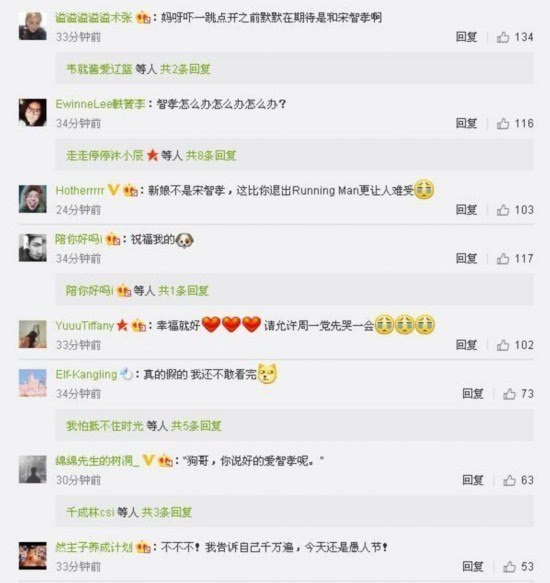Open 走走停停沐小辰 user link
Viewport: 550px width, 583px height.
[105, 155]
